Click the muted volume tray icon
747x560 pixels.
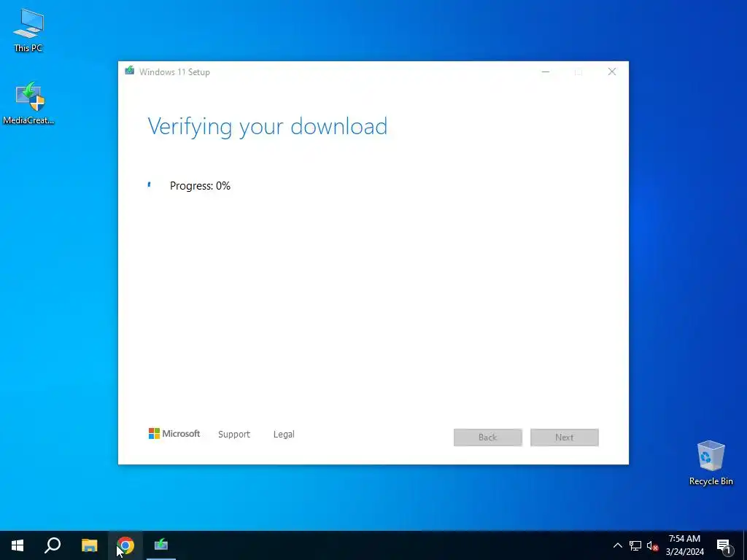point(652,545)
